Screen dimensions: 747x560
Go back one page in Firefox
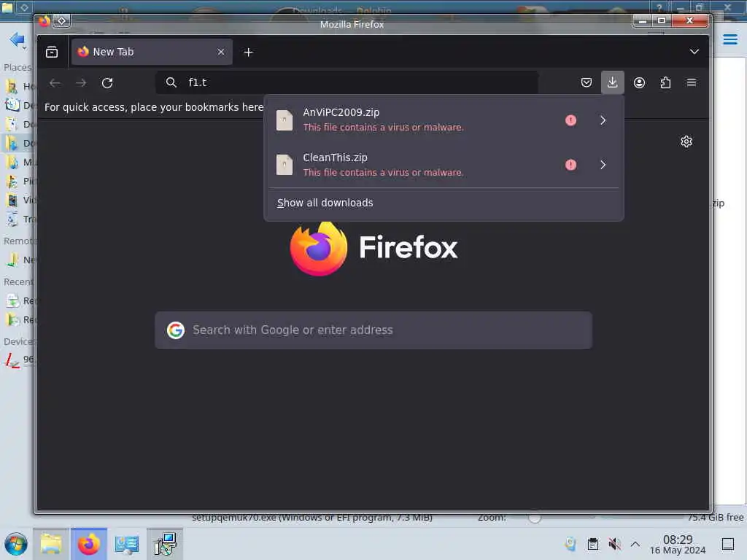[x=55, y=83]
